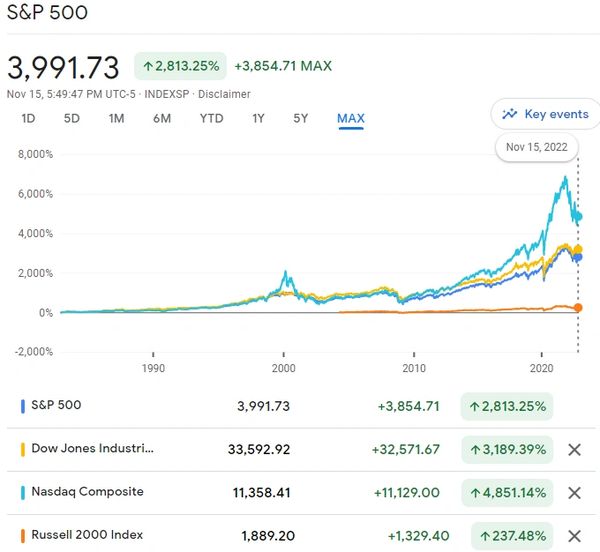This screenshot has width=600, height=552.
Task: Click the Nov 15, 2022 date marker
Action: [x=536, y=147]
